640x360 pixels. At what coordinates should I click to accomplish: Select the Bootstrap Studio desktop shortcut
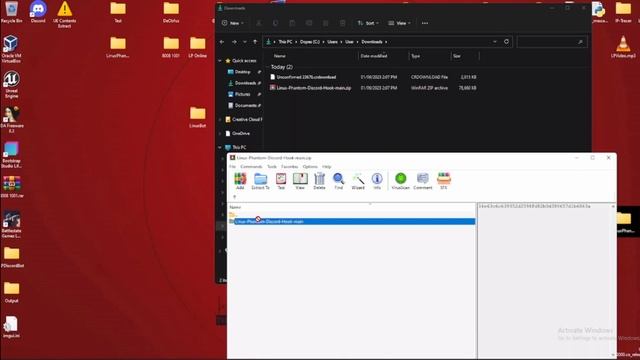(x=11, y=155)
